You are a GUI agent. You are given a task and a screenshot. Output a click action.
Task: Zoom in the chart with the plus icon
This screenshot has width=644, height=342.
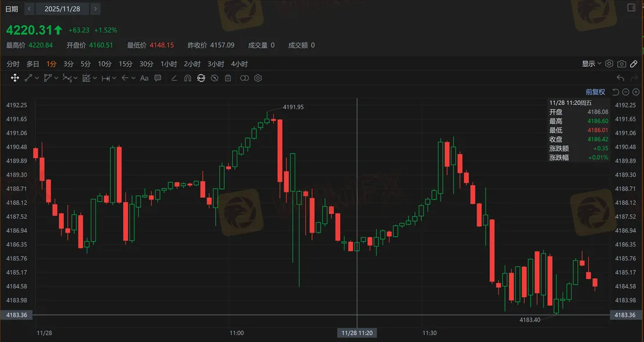pos(636,92)
